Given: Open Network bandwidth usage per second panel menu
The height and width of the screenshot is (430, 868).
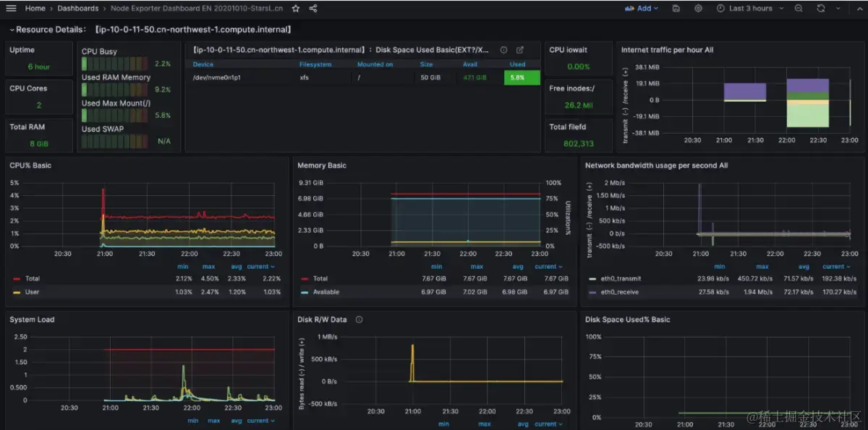Looking at the screenshot, I should click(656, 165).
